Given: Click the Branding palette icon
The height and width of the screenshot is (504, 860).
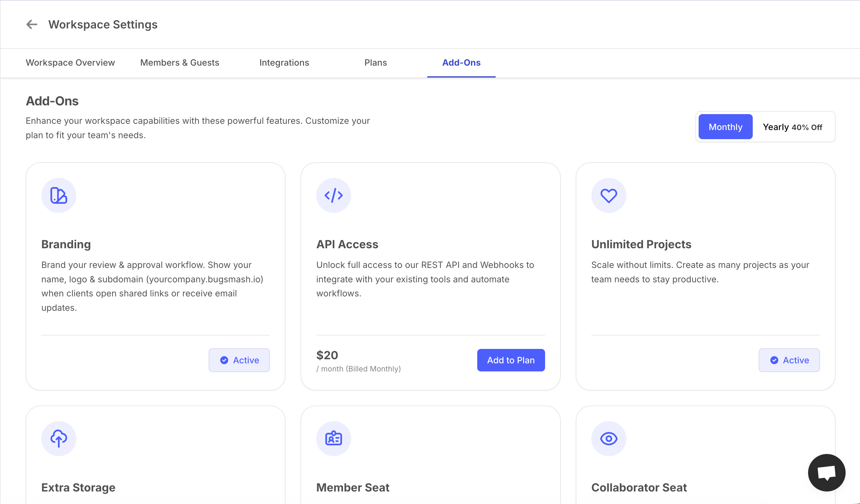Looking at the screenshot, I should [x=59, y=195].
